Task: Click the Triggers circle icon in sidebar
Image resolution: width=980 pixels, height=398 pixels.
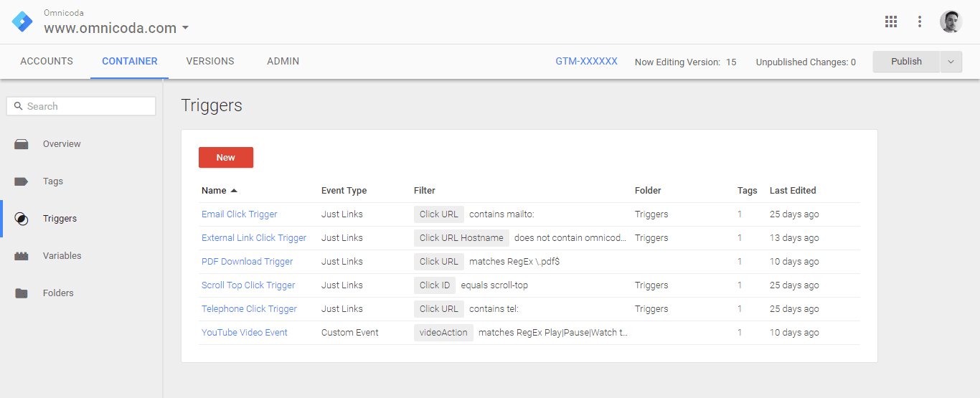Action: 22,219
